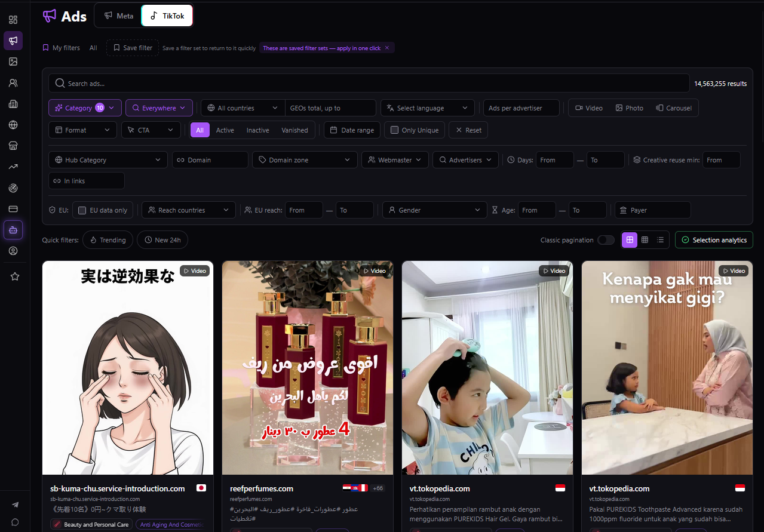Filter by Photo ad type
764x532 pixels.
pos(628,108)
